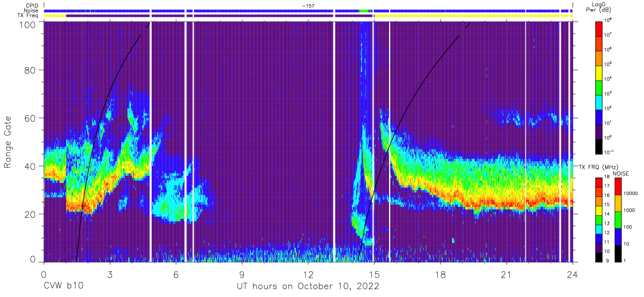644x297 pixels.
Task: Click the blue segment of the NOISE colorbar
Action: point(617,236)
